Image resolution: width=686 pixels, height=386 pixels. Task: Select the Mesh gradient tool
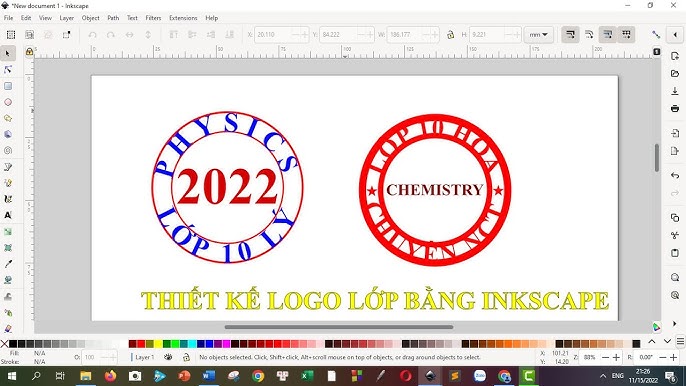8,248
